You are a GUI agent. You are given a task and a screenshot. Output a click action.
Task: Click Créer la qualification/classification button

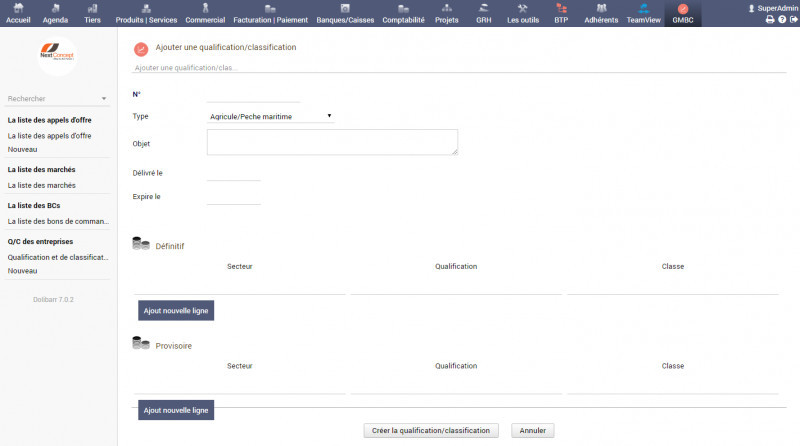point(431,431)
